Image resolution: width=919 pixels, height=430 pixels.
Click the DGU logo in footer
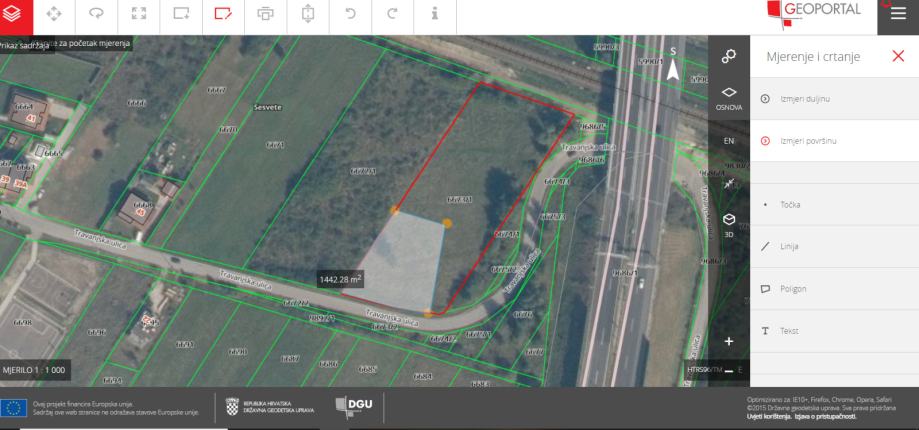coord(353,407)
